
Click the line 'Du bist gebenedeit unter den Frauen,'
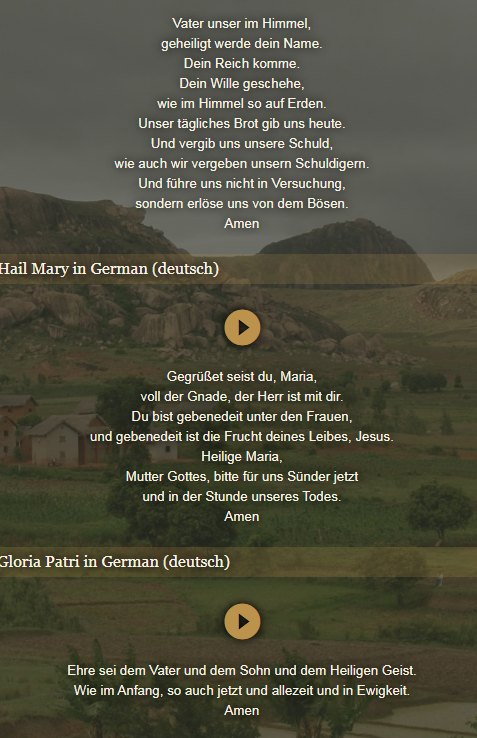pos(242,417)
